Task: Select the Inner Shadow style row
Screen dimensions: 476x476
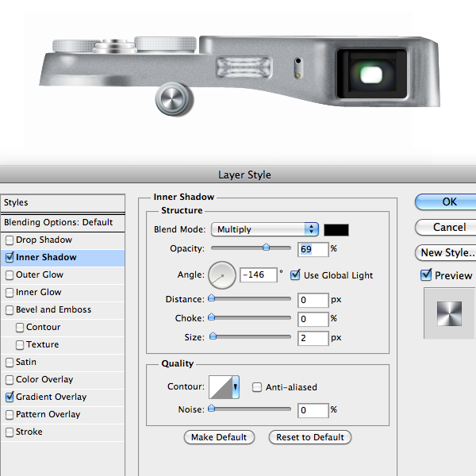Action: click(x=63, y=258)
